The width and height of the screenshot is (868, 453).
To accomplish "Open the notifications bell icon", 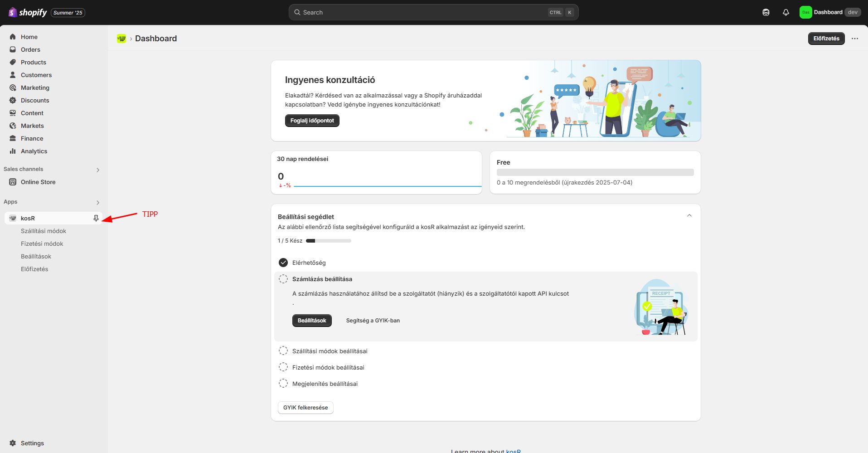I will [786, 12].
